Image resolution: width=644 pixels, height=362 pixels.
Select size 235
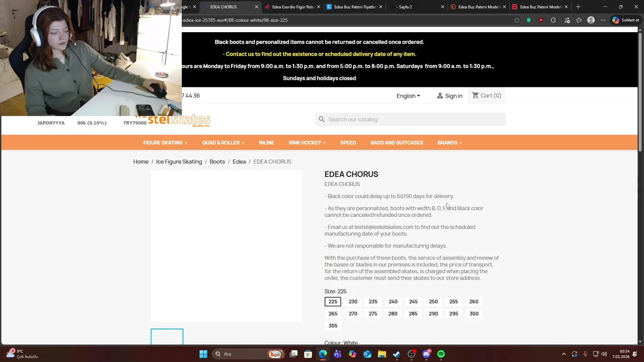[x=373, y=302]
